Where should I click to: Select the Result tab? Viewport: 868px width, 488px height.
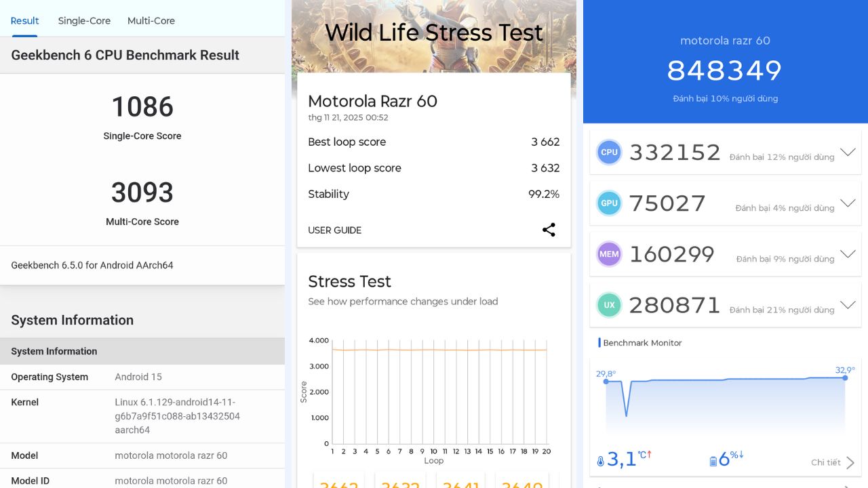pos(24,21)
